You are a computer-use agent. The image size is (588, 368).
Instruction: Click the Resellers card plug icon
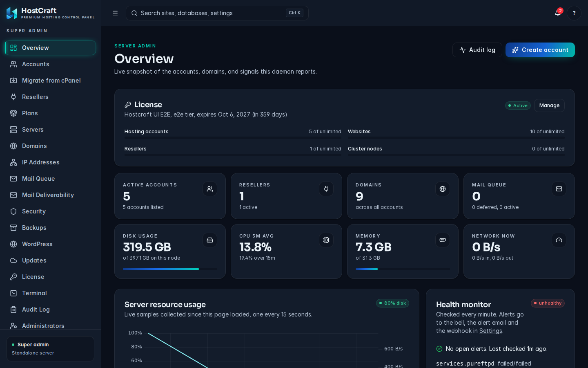point(326,189)
